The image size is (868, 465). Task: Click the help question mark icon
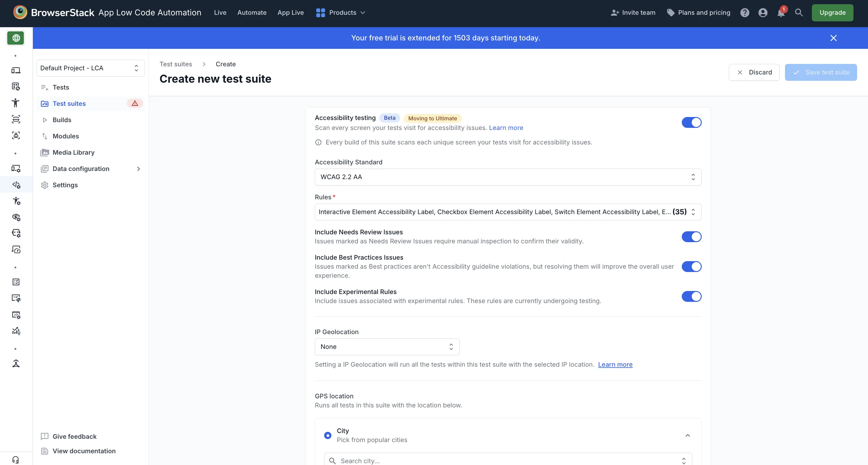click(x=745, y=13)
